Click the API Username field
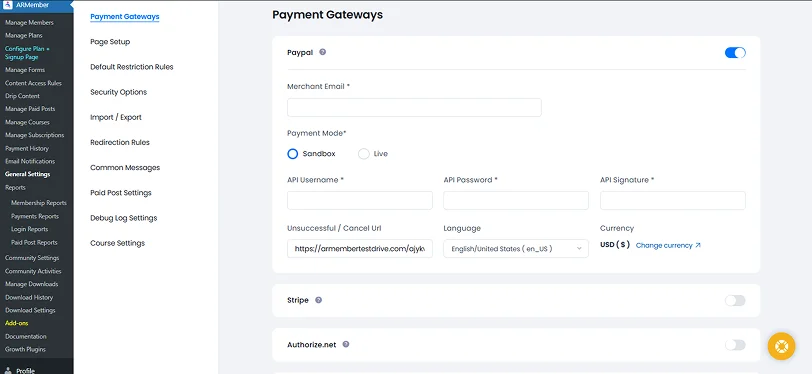 (x=360, y=200)
